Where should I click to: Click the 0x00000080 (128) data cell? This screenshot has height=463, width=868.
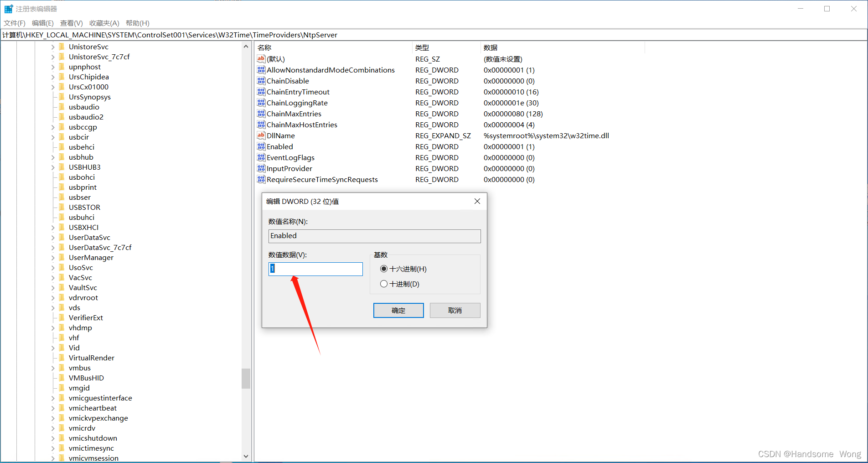(x=513, y=114)
